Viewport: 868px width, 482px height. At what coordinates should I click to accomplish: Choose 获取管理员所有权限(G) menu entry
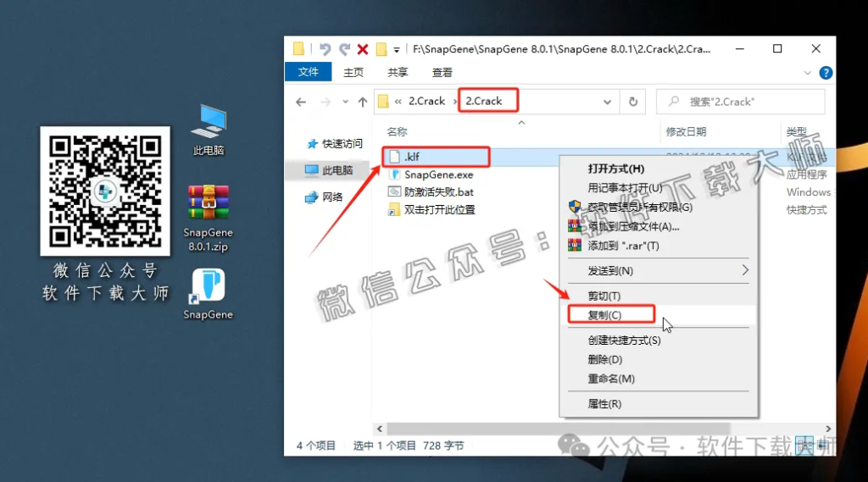640,207
